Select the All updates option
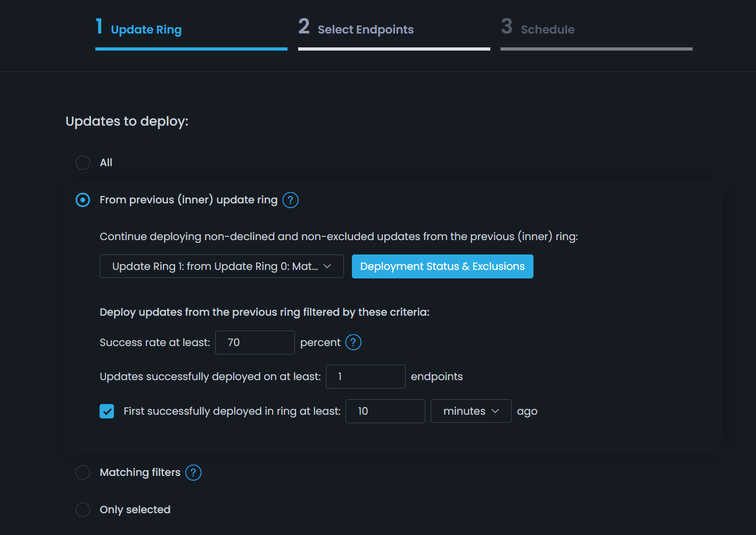 pos(83,162)
